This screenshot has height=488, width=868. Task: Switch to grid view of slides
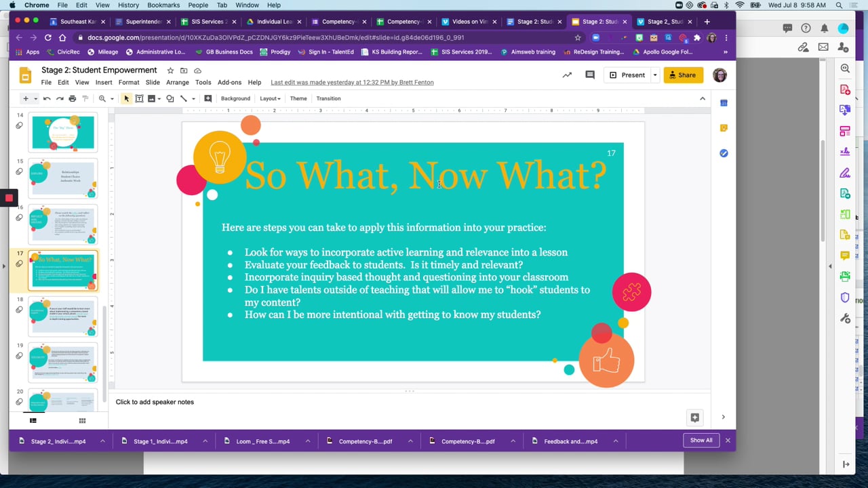[82, 421]
